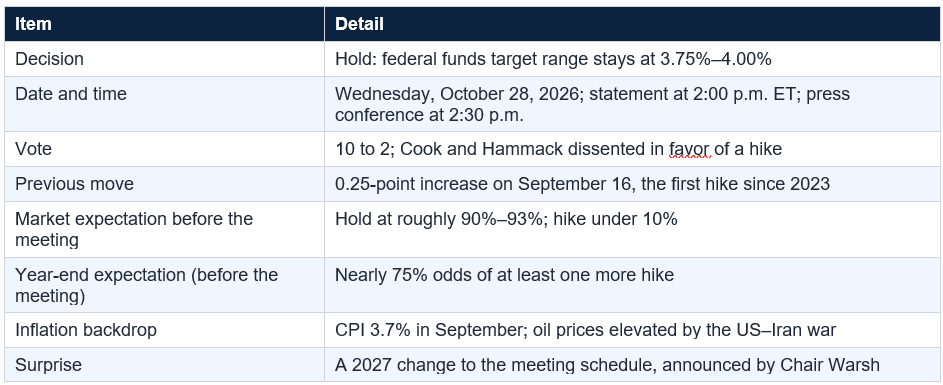
Task: Click the misspelled word favor
Action: pyautogui.click(x=689, y=149)
